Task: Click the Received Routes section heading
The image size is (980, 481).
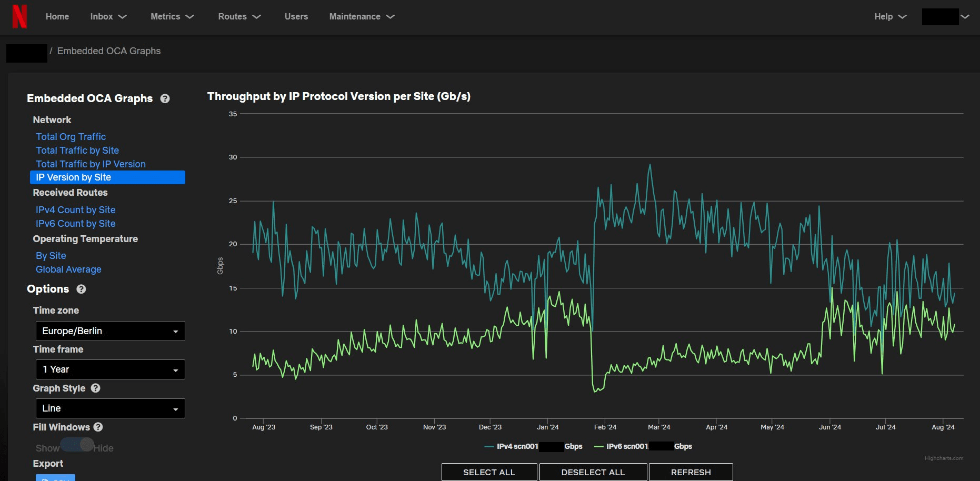Action: [70, 193]
